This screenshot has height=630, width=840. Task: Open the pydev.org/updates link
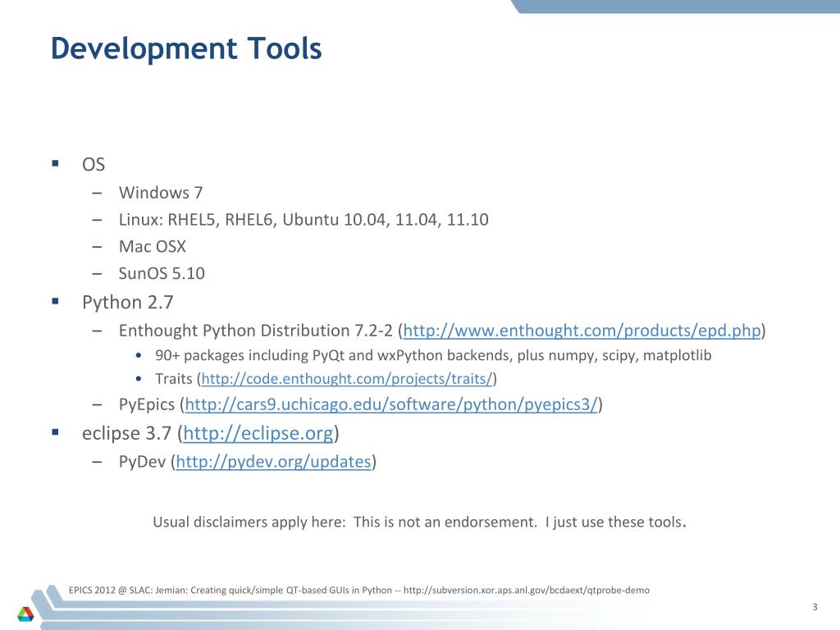(x=273, y=461)
